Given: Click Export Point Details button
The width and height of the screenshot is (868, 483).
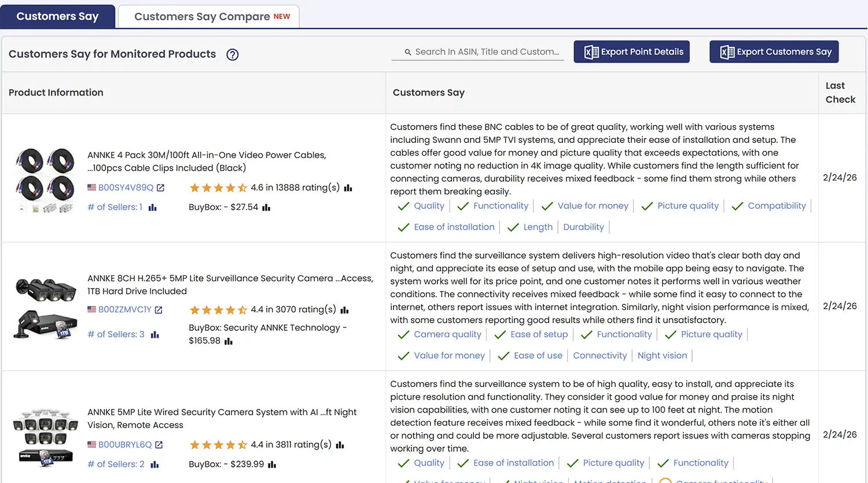Looking at the screenshot, I should tap(631, 52).
